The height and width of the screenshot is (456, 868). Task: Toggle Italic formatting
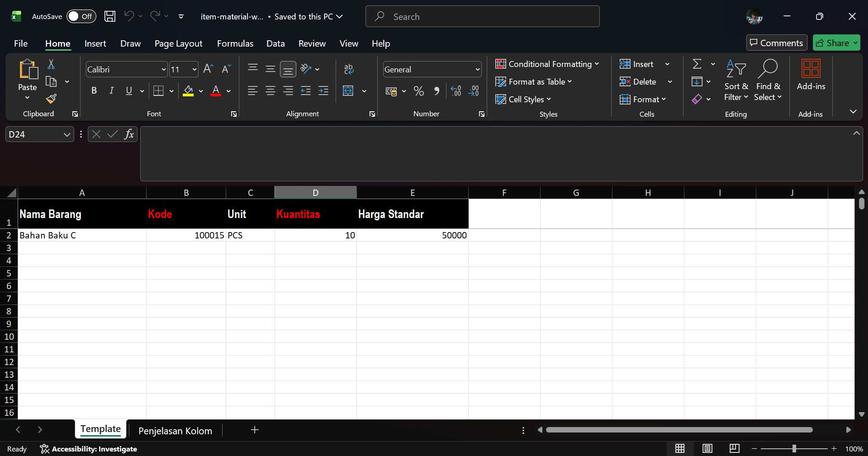click(x=111, y=91)
